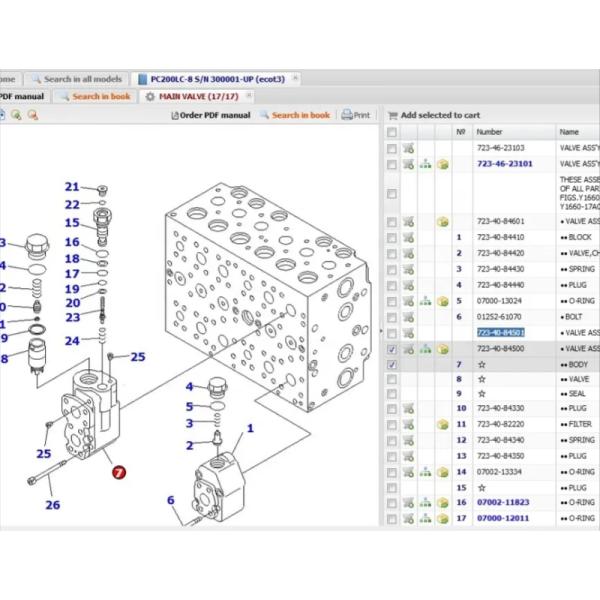This screenshot has height=600, width=600.
Task: Open the Search in all models tab
Action: (81, 78)
